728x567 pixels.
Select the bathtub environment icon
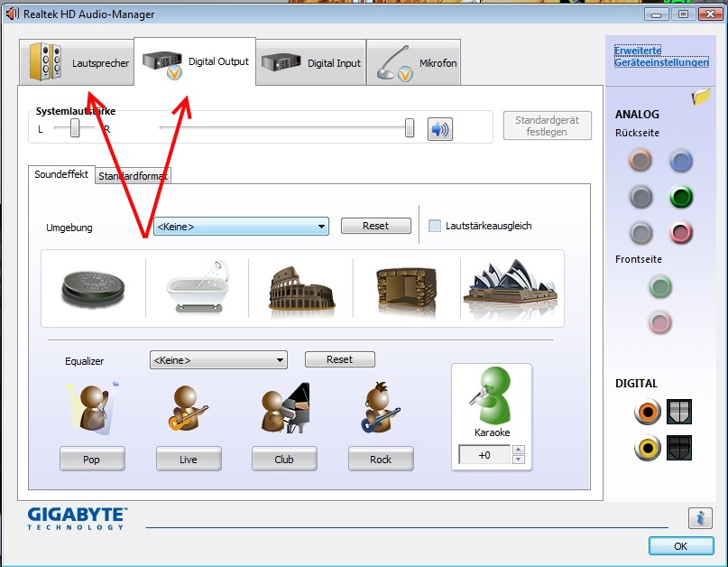198,287
